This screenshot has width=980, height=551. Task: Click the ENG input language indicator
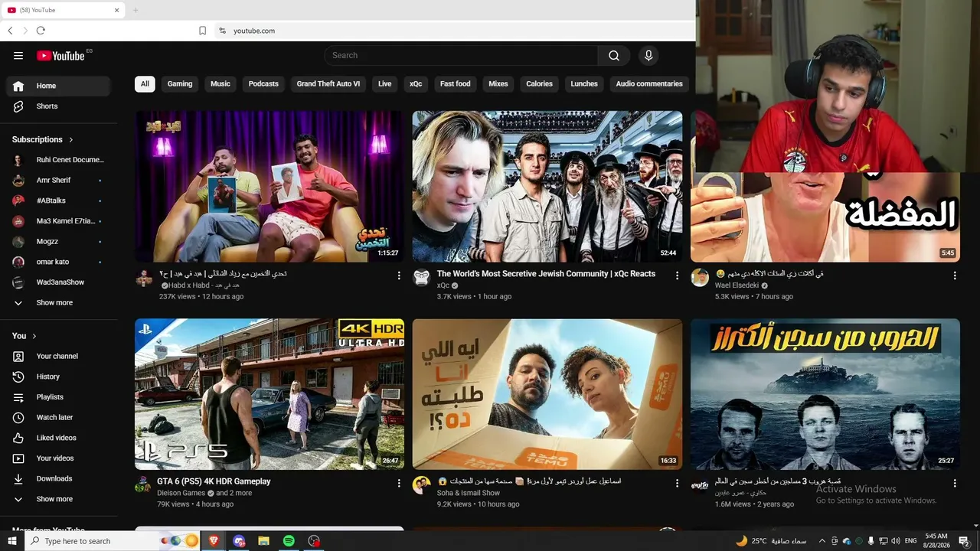pos(911,541)
